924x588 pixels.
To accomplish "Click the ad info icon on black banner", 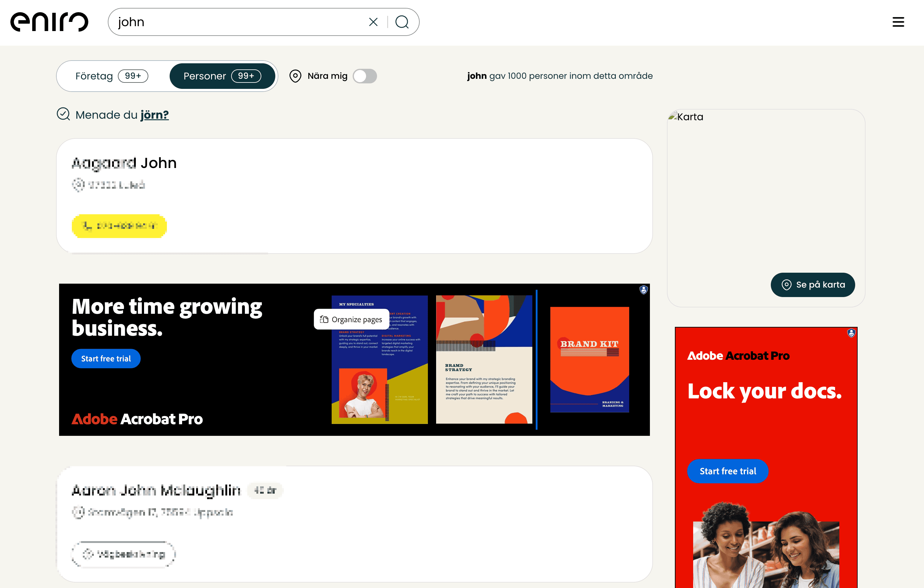I will (644, 290).
